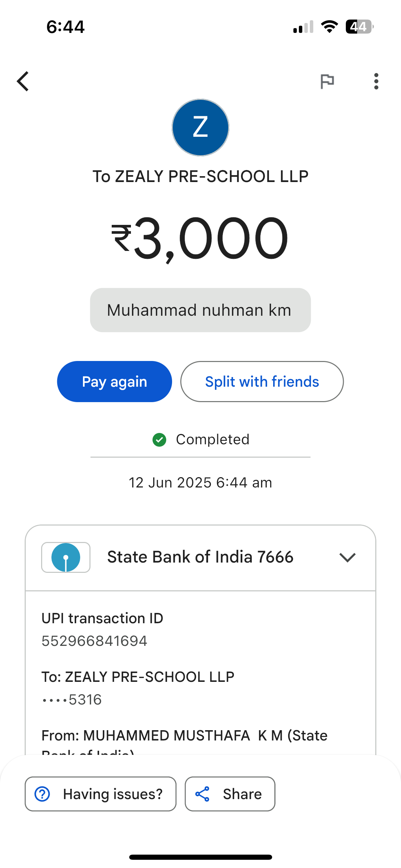Tap the blue Z recipient avatar
Screen dimensions: 401x868
point(200,128)
